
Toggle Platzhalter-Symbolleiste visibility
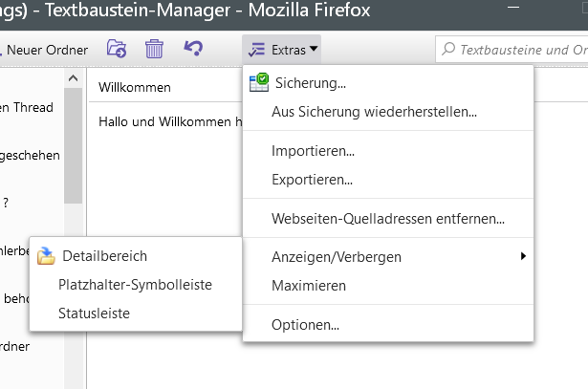pyautogui.click(x=135, y=285)
